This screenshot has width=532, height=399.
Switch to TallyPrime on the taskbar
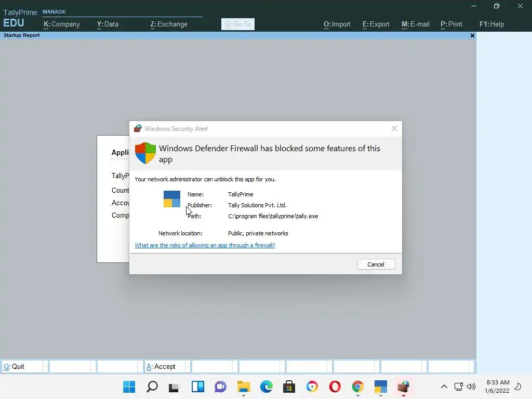click(x=381, y=387)
